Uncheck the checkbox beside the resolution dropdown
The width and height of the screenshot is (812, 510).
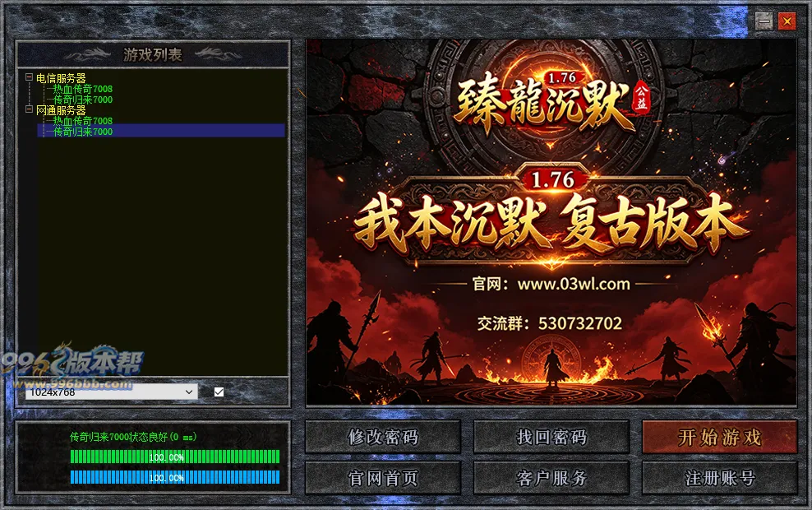click(219, 392)
